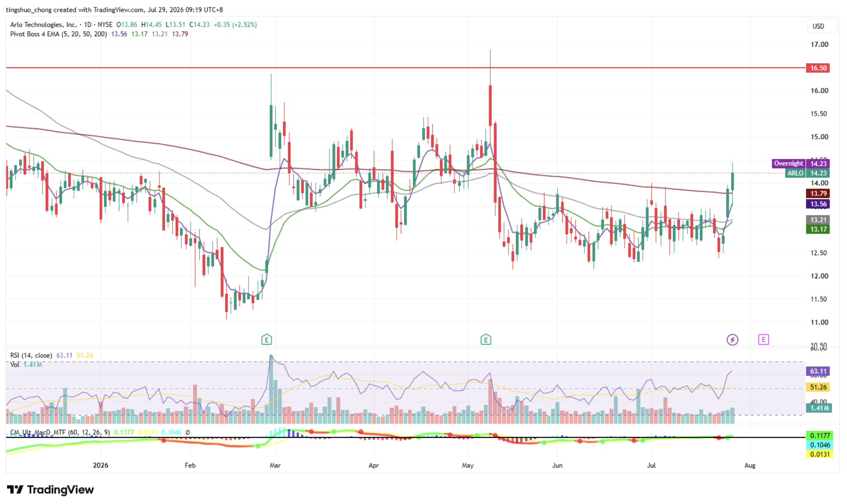Click the 12.50 price axis tick
This screenshot has height=504, width=847.
pos(819,253)
